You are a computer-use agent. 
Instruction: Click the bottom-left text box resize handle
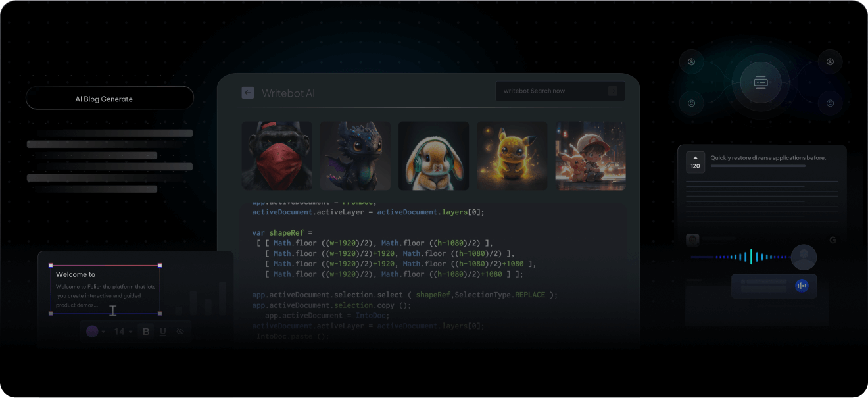[51, 313]
